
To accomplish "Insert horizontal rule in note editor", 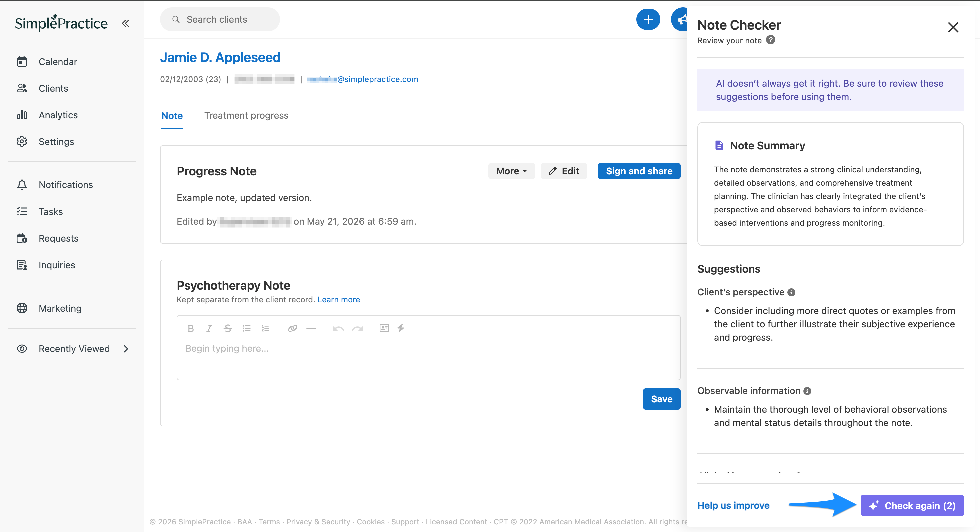I will tap(311, 328).
